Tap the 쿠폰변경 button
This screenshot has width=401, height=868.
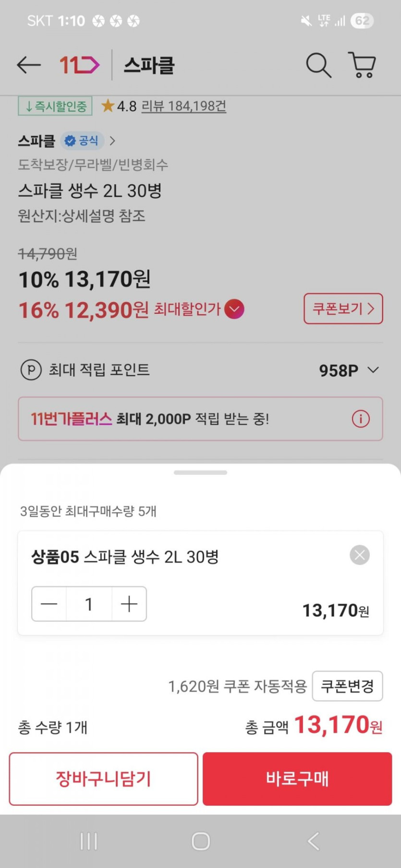click(347, 686)
